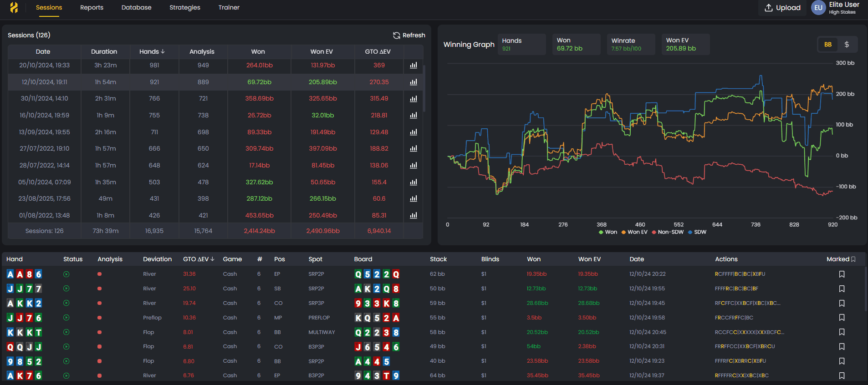Open chart icon for 12/10/2024 19:11 session
The height and width of the screenshot is (385, 868).
[x=414, y=82]
